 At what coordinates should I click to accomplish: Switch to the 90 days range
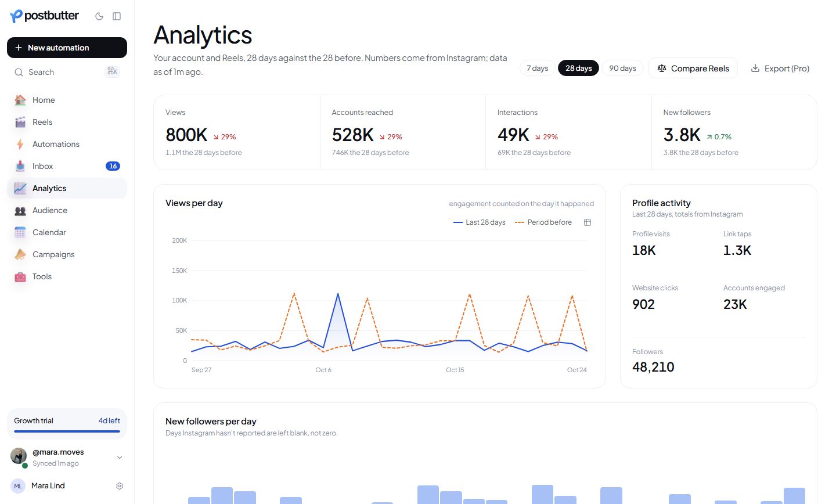622,68
